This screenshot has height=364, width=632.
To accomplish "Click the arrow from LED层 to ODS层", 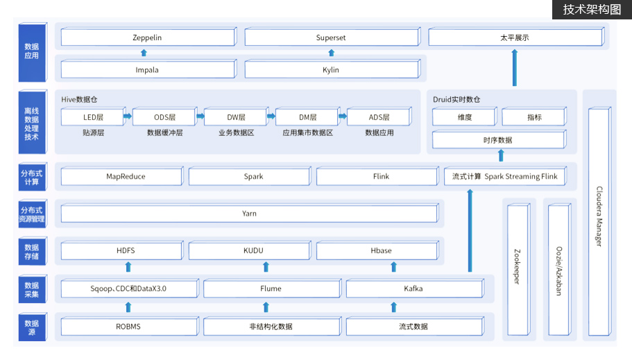I will (x=128, y=116).
